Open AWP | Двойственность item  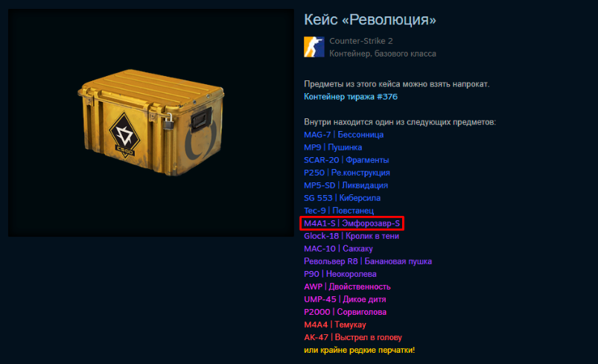point(347,287)
